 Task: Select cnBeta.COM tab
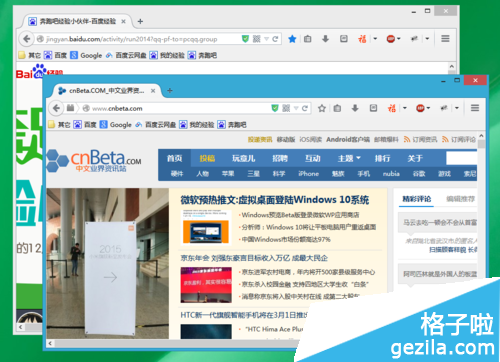pos(107,91)
